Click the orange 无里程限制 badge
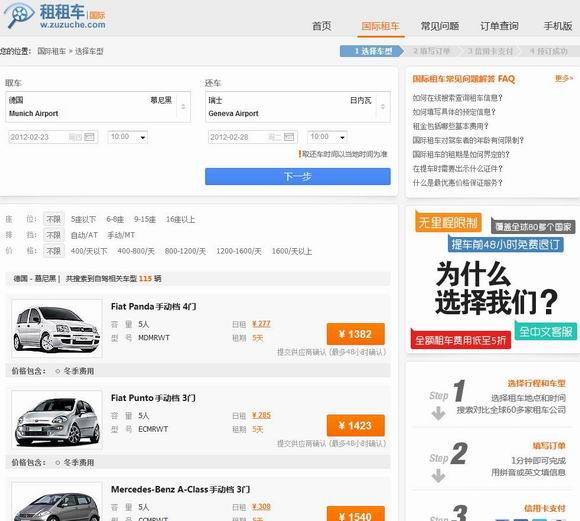 (448, 223)
